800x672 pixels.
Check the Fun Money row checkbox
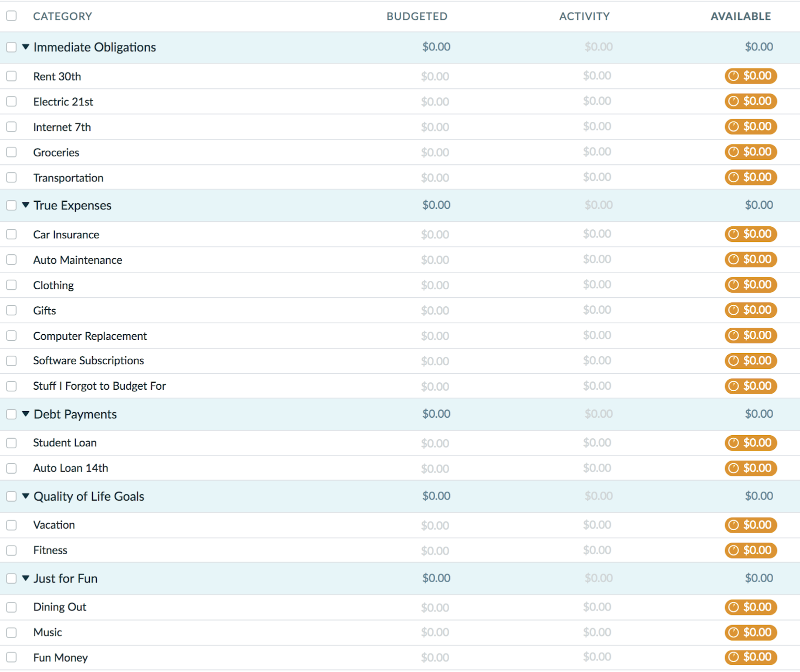[x=11, y=657]
